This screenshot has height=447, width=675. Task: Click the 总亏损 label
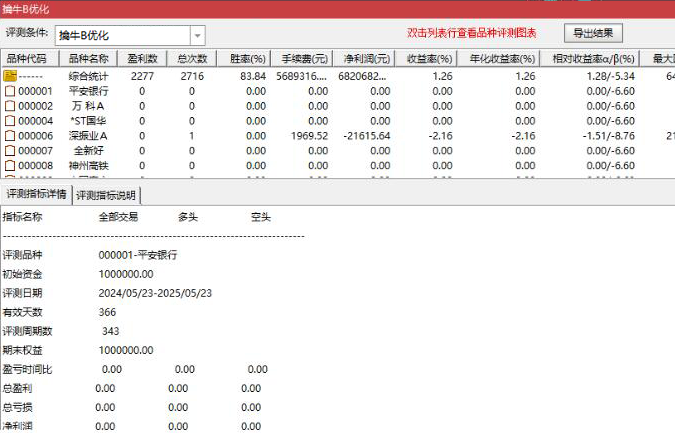(x=17, y=407)
